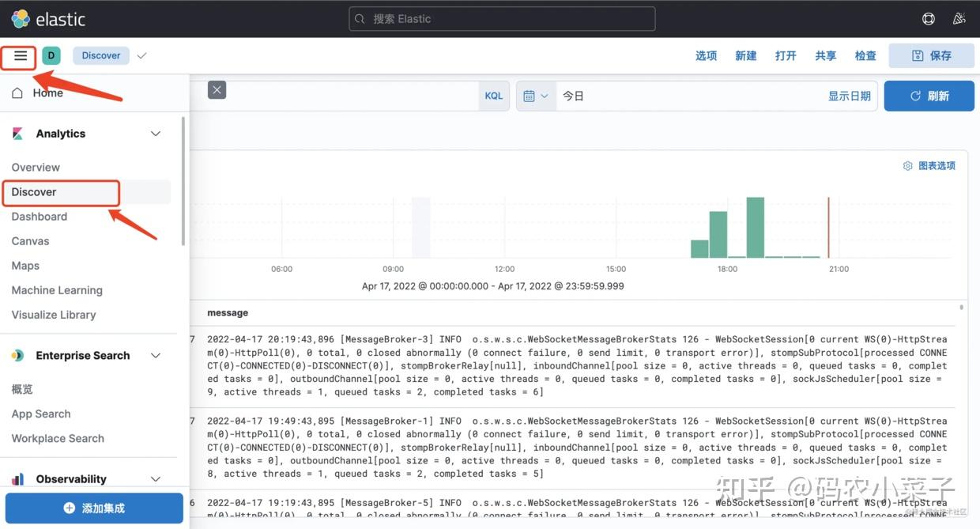Open the hamburger navigation menu
Screen dimensions: 980x529
20,55
